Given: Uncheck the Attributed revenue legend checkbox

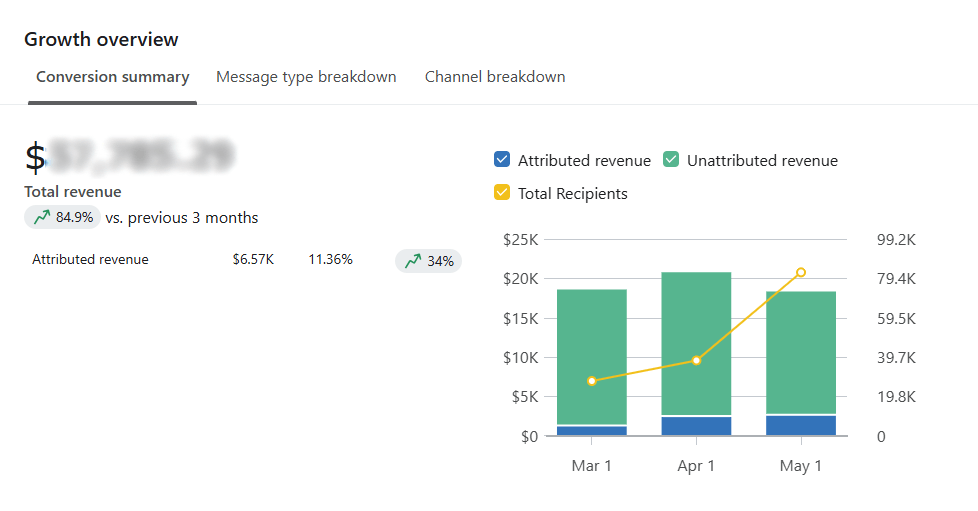Looking at the screenshot, I should [502, 160].
